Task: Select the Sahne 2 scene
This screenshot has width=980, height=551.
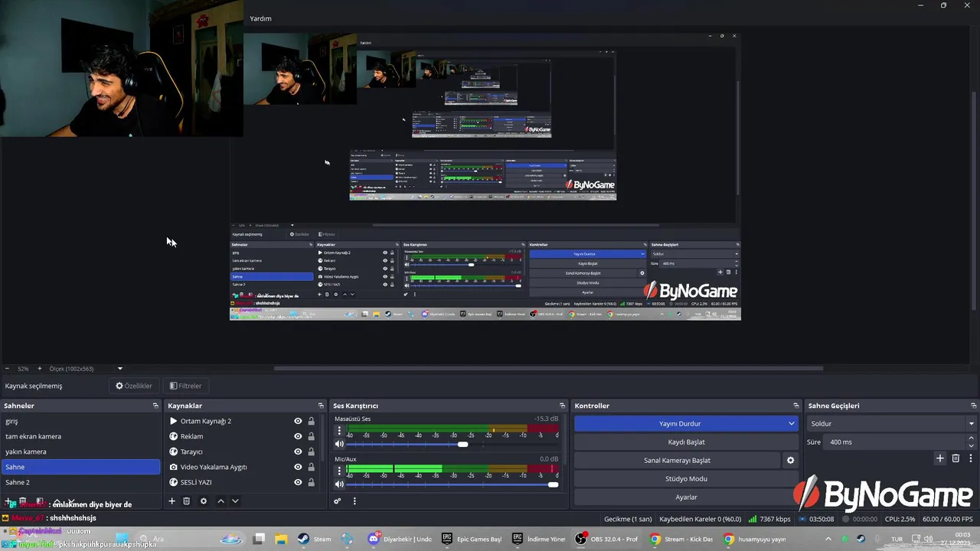Action: [80, 482]
